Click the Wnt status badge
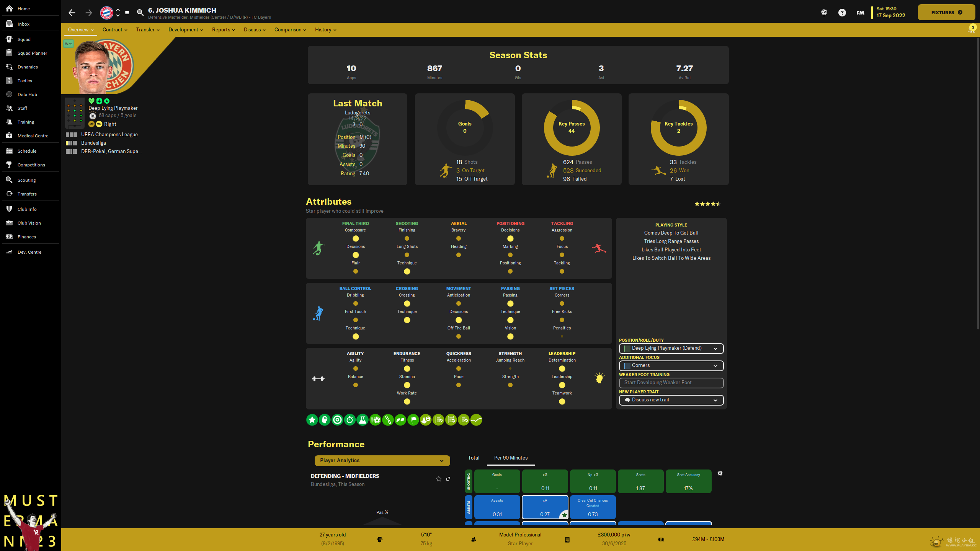 point(68,44)
